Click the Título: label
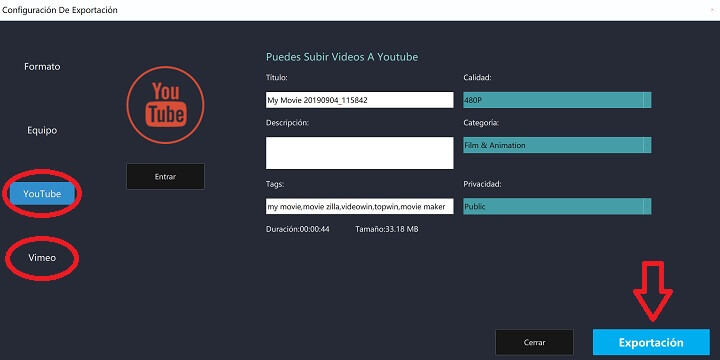 (276, 78)
